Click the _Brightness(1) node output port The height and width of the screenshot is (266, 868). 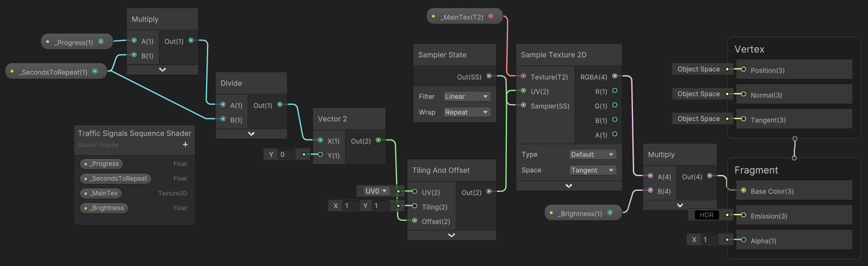[x=610, y=213]
